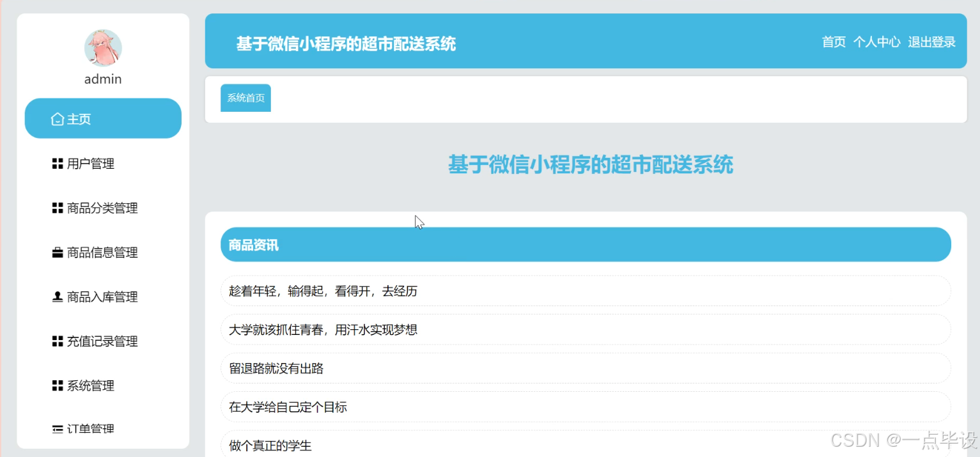980x457 pixels.
Task: Click the grid icon beside 系统管理
Action: click(x=58, y=385)
